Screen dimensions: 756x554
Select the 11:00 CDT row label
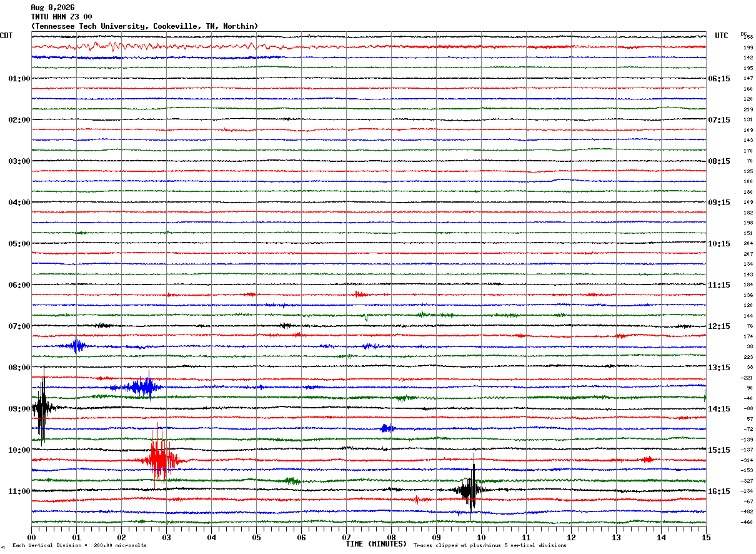[19, 491]
